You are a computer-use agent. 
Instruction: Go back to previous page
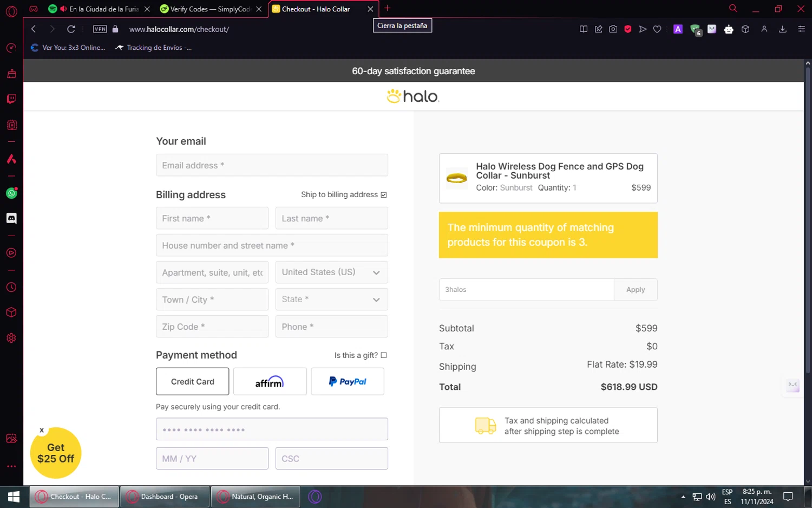pos(34,29)
